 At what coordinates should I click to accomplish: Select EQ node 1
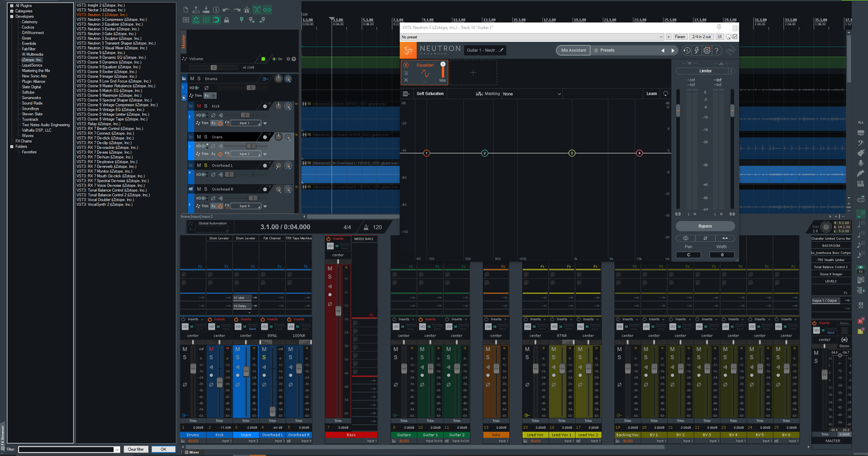click(427, 153)
